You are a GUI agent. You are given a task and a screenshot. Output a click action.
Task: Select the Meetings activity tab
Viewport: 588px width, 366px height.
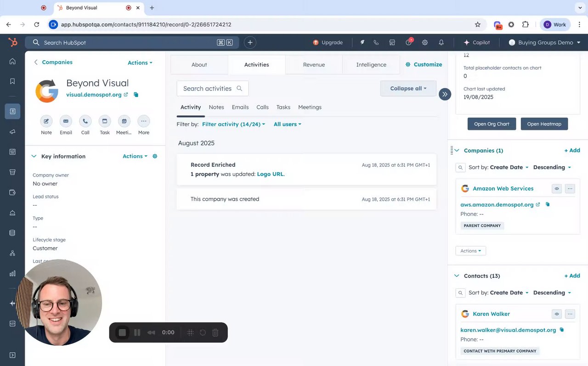[310, 107]
